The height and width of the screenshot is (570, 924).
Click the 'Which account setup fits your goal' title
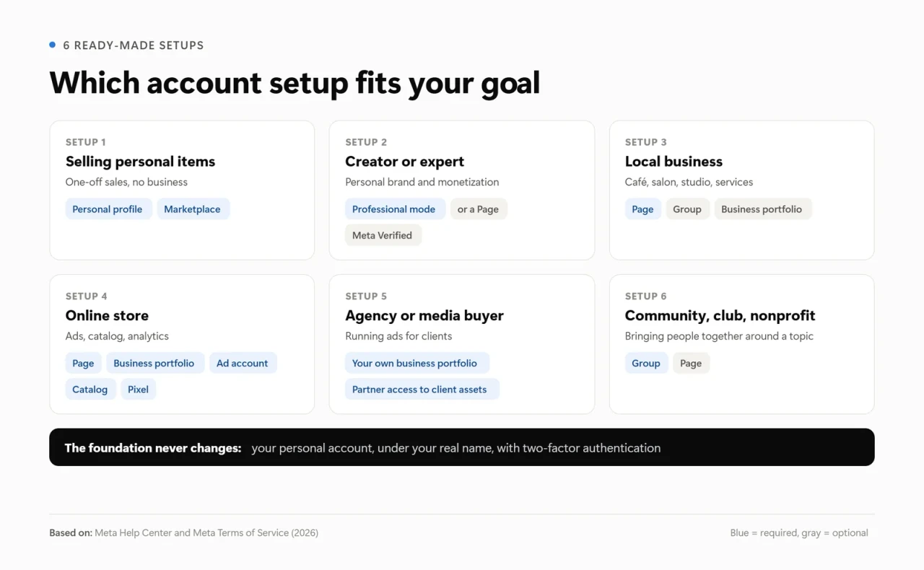coord(295,83)
